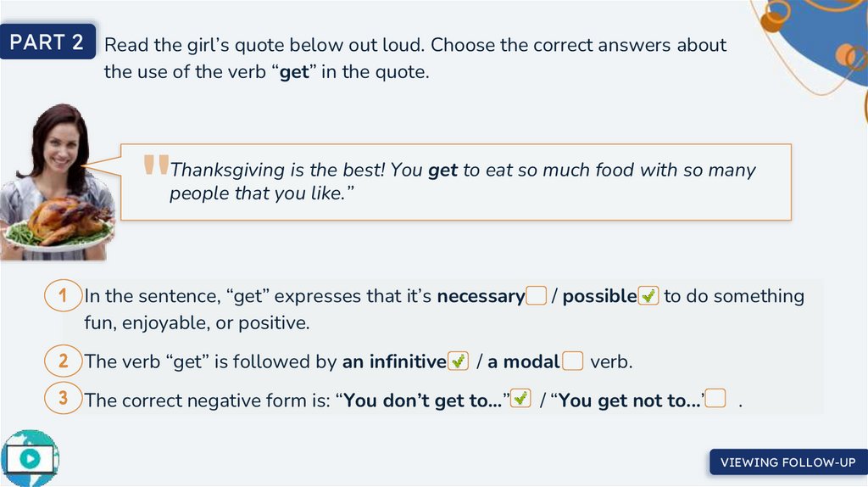Uncheck the "an infinitive" checkbox
The image size is (868, 487).
[x=458, y=361]
